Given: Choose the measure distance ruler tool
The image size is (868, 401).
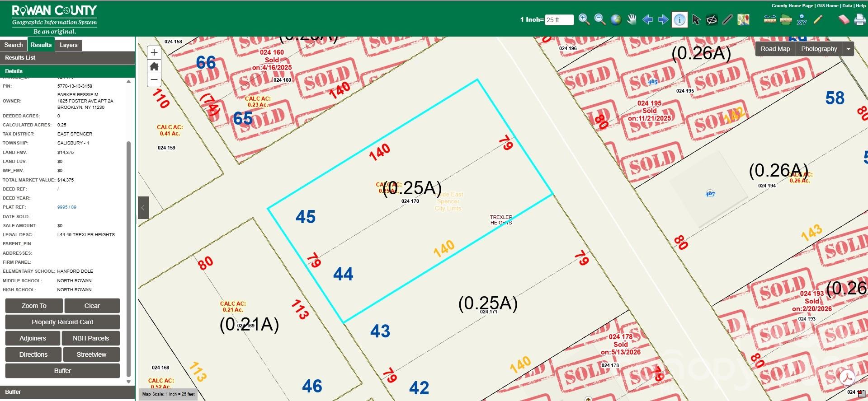Looking at the screenshot, I should [x=770, y=19].
